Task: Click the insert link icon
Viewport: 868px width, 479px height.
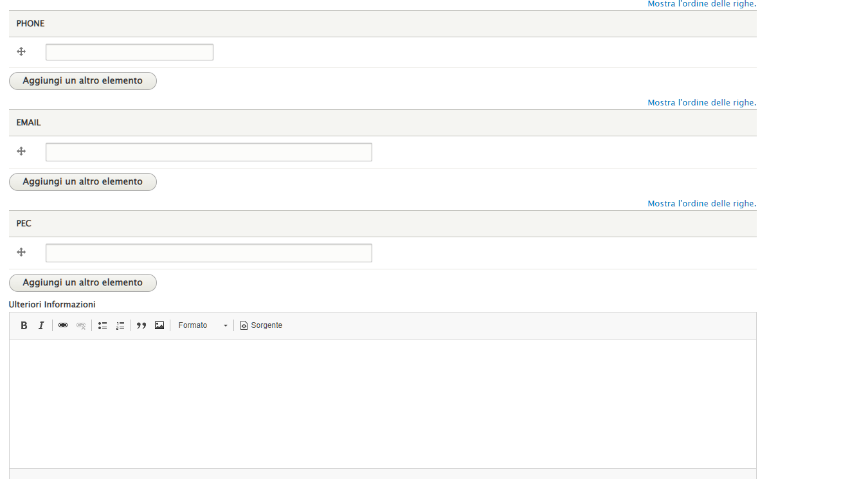Action: point(63,325)
